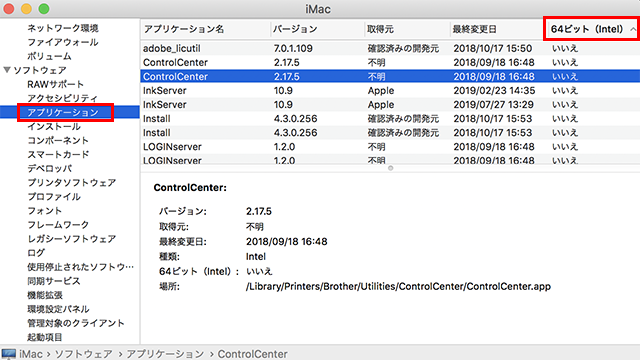Click adobe_licutil date 2018/10/17 15:50 cell

(493, 48)
